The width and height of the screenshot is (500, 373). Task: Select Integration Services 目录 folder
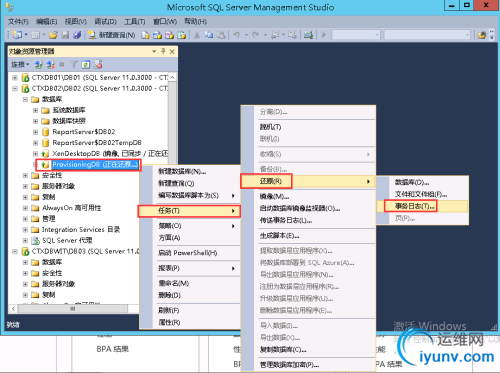click(81, 230)
